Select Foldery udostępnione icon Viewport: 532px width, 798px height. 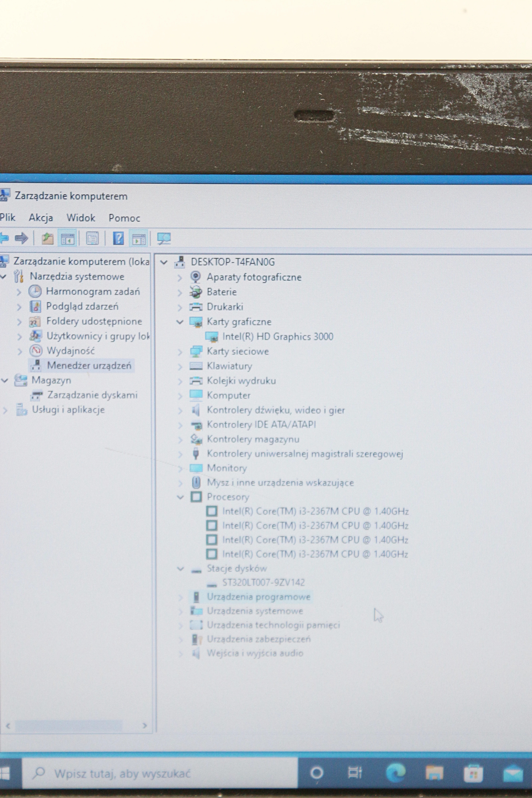(35, 321)
